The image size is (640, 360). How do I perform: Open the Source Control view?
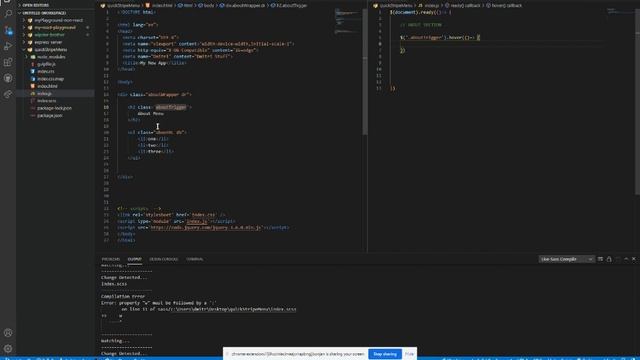(8, 30)
